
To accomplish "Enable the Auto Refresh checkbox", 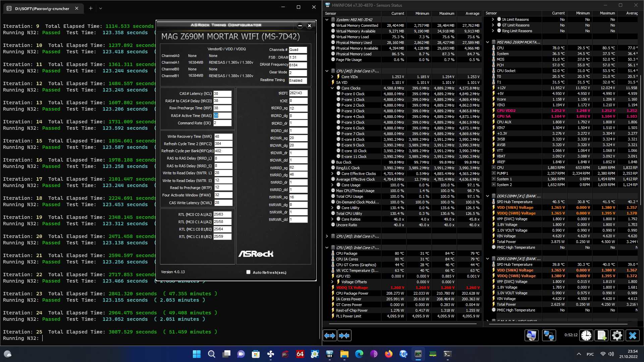I will [x=249, y=272].
